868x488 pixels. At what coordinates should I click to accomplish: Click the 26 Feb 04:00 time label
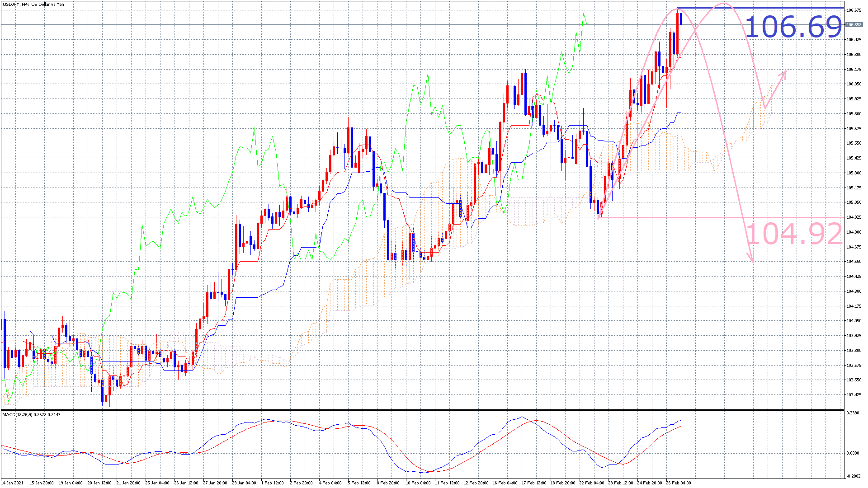click(x=678, y=483)
